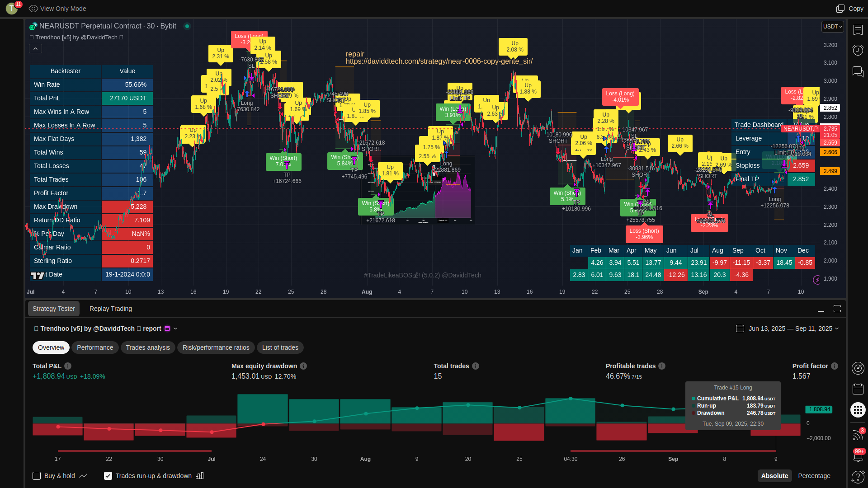Click the red 2.659 axis price label
Screen dimensions: 868x488
pos(830,143)
